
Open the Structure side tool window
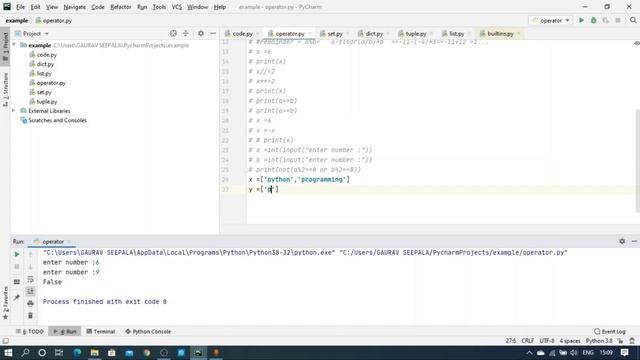pyautogui.click(x=5, y=89)
